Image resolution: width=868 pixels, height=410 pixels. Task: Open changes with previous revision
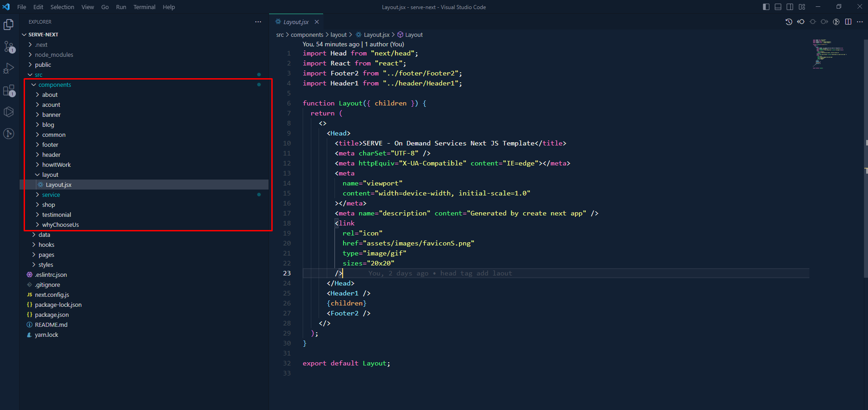pyautogui.click(x=801, y=22)
